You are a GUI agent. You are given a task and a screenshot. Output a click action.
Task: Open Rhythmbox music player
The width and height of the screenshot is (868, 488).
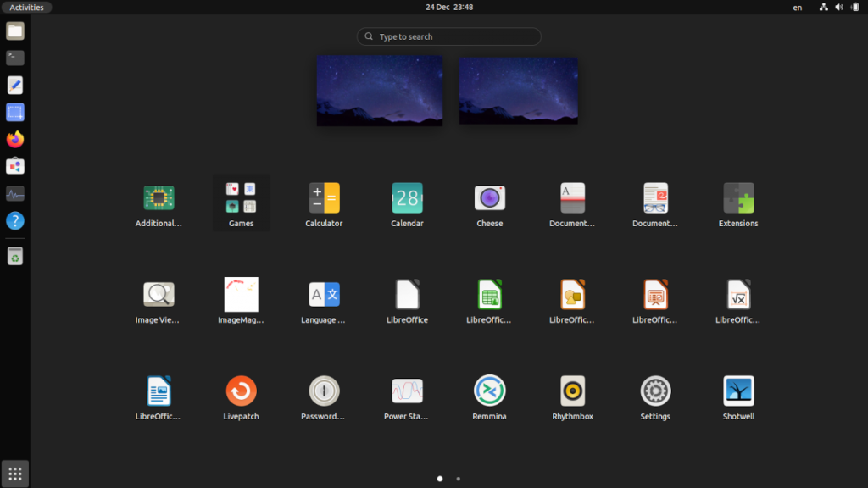click(572, 391)
